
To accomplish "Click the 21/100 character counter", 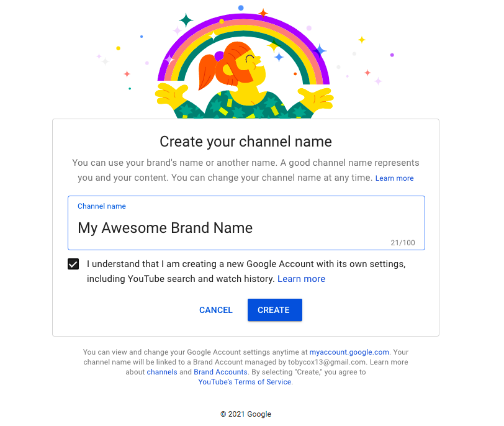I will (x=403, y=243).
